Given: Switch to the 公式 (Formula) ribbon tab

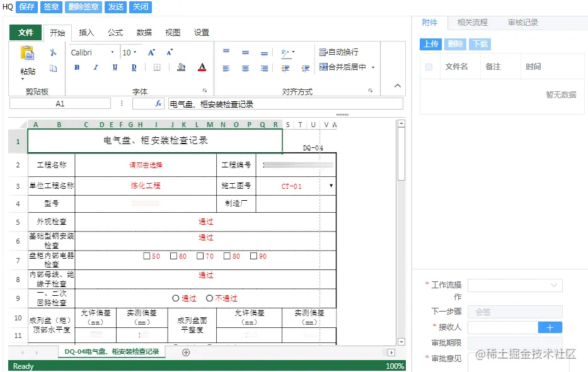Looking at the screenshot, I should click(115, 33).
